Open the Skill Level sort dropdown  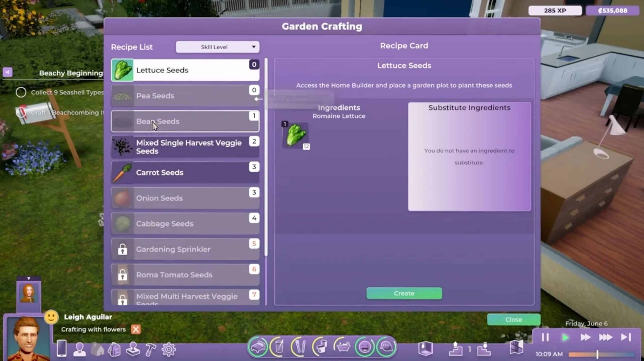pyautogui.click(x=217, y=47)
